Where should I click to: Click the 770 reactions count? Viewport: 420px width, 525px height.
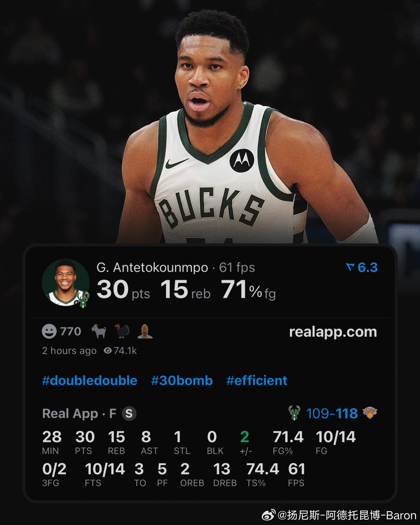(x=71, y=331)
